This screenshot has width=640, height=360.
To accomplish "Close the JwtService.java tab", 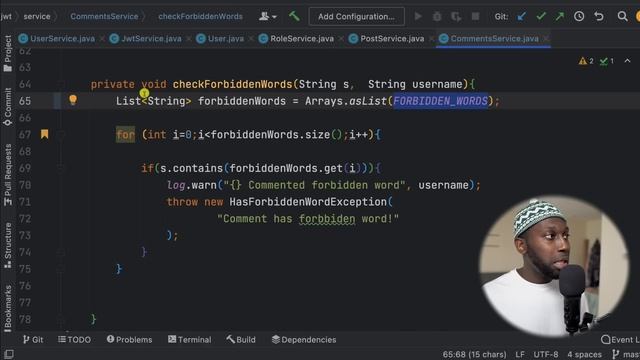I will point(188,39).
